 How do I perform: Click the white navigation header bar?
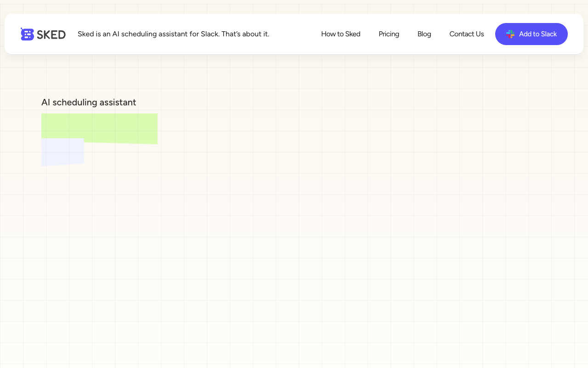tap(294, 34)
